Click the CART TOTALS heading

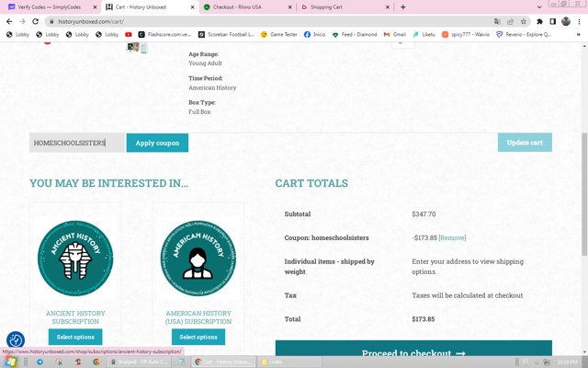[311, 183]
